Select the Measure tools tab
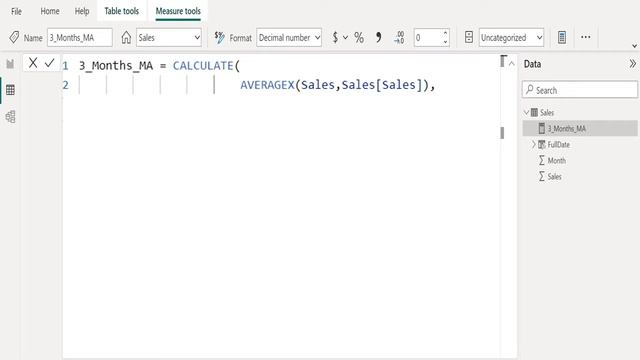640x360 pixels. tap(178, 11)
